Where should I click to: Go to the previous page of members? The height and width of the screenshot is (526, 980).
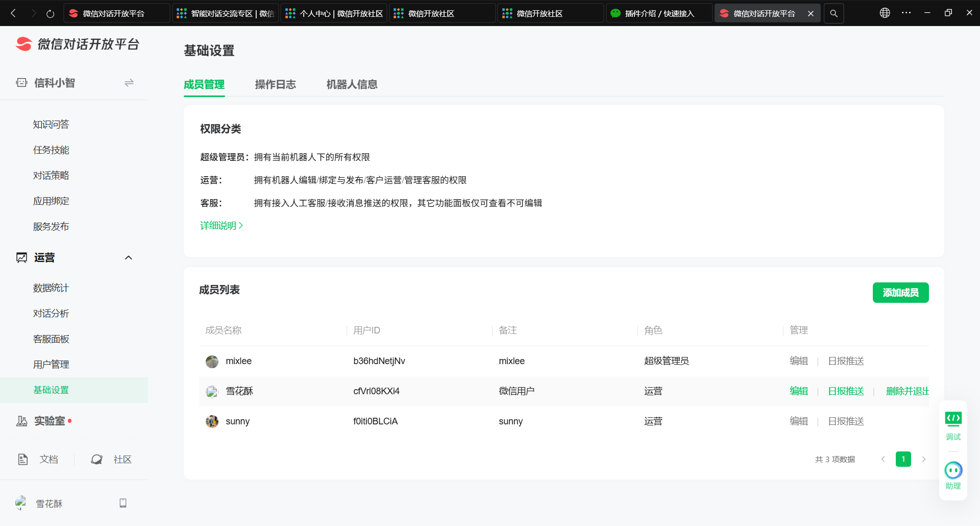883,459
